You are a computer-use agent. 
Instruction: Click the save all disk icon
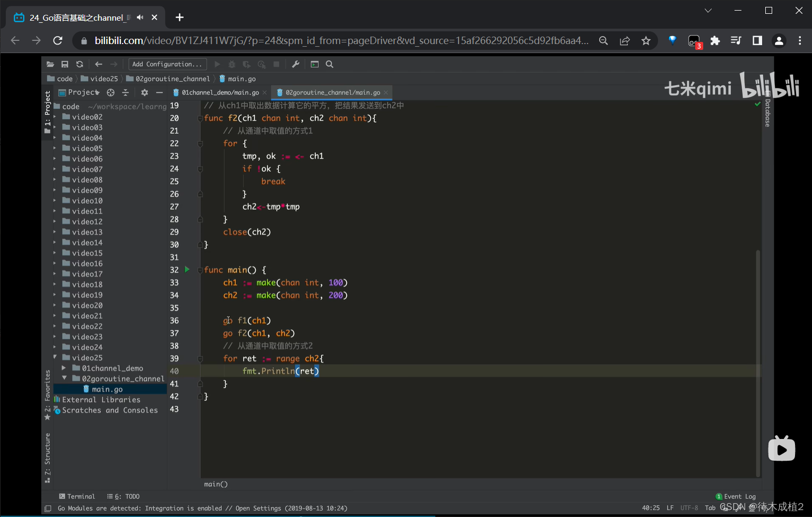point(65,64)
